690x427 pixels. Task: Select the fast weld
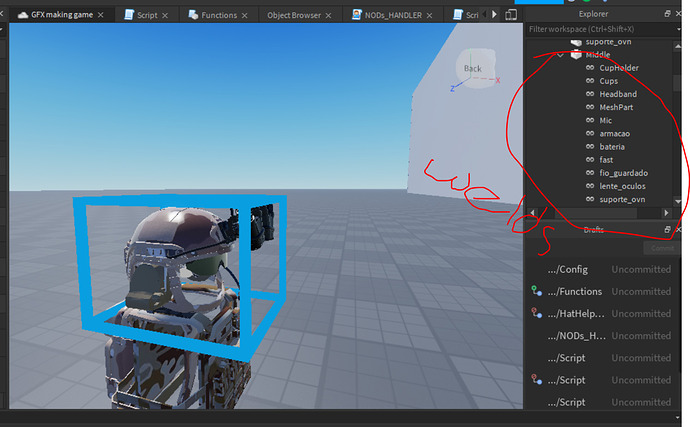(606, 160)
